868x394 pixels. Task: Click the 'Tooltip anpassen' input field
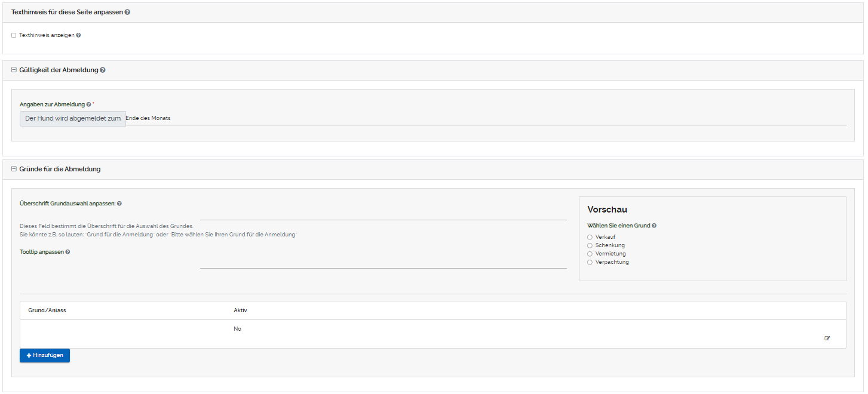(x=383, y=261)
